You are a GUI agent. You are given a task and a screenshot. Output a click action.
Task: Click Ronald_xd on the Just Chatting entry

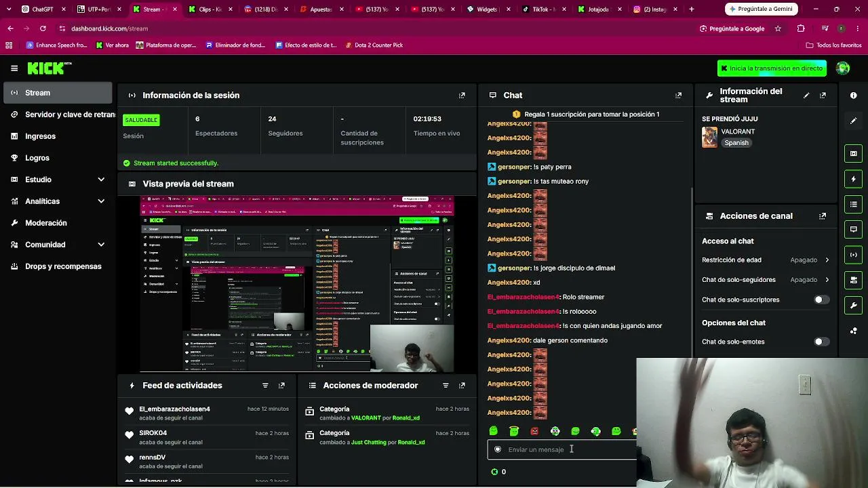[411, 443]
